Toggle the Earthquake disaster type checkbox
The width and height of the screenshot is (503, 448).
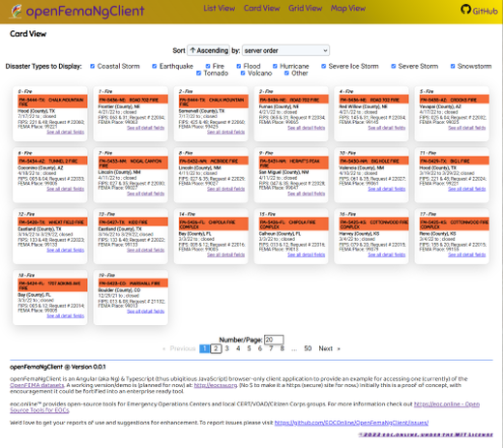coord(155,66)
